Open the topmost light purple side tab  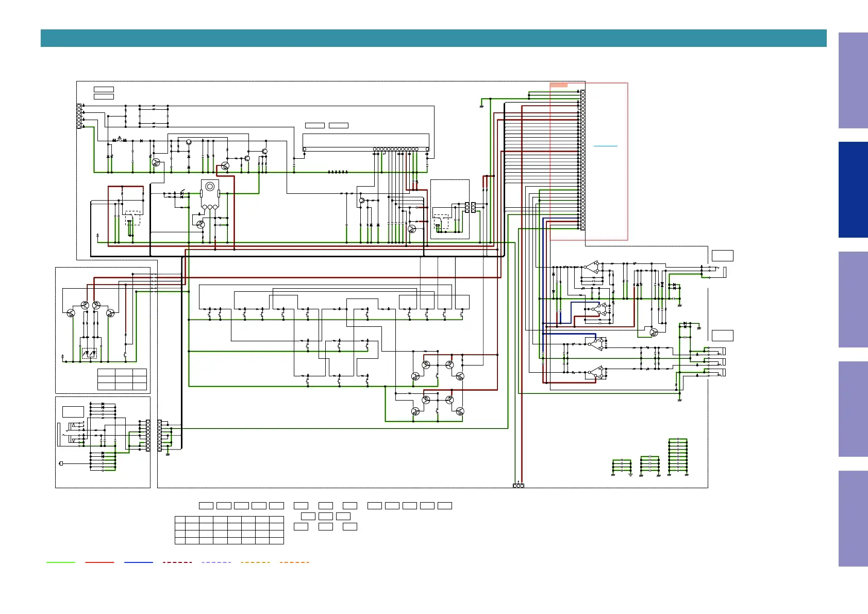[x=853, y=80]
